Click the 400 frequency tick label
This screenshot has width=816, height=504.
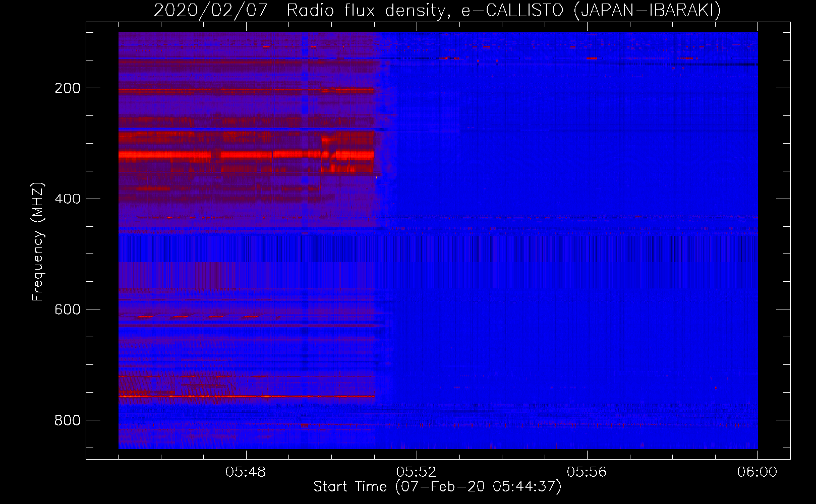pos(68,199)
